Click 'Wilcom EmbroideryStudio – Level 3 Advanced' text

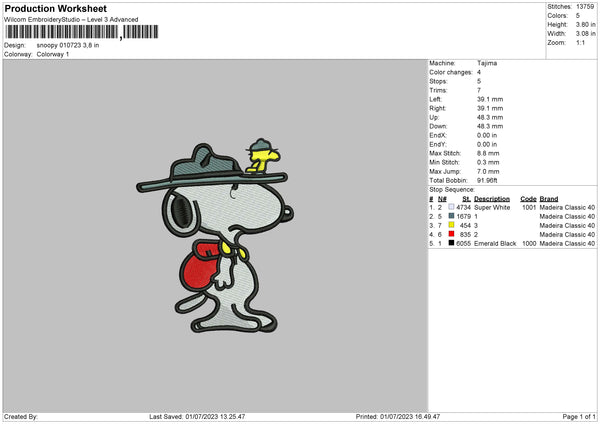pyautogui.click(x=71, y=20)
